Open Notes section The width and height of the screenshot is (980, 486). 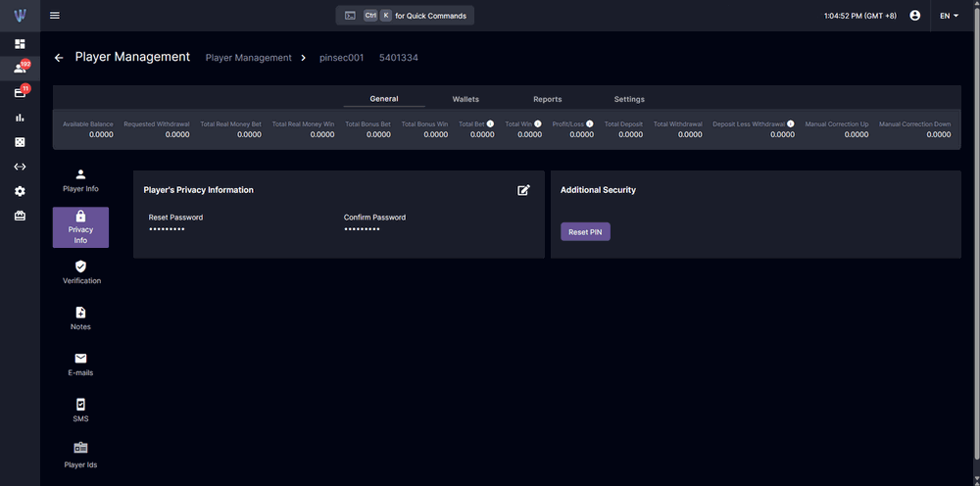(80, 318)
